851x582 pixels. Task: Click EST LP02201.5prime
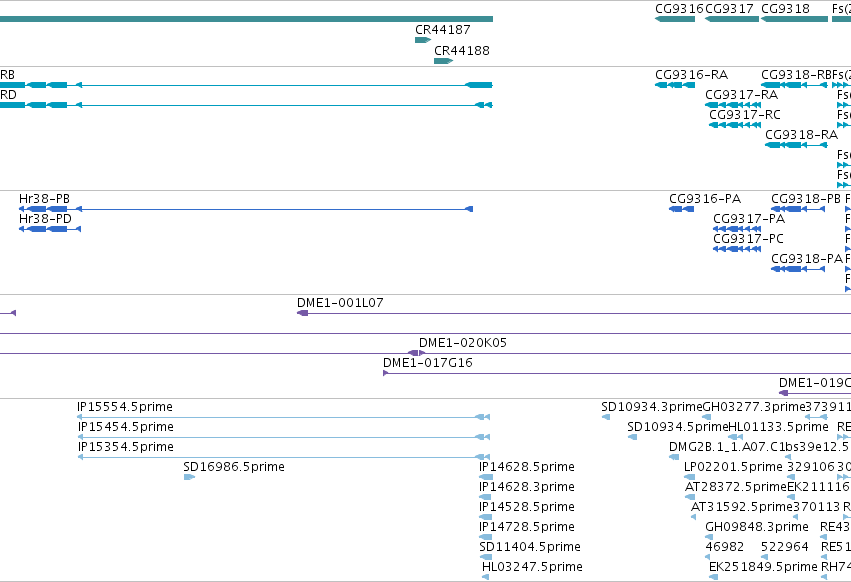click(733, 467)
